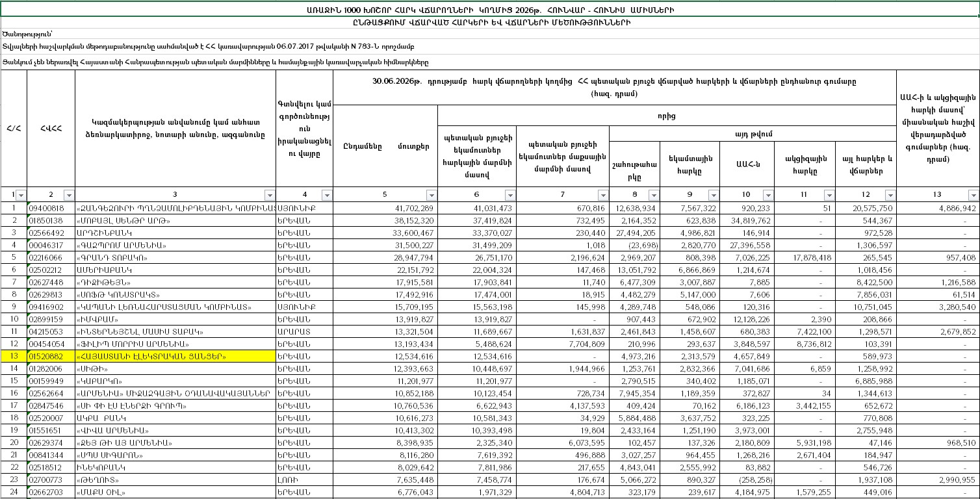Open filter dropdown for column 12
980x499 pixels.
click(x=891, y=195)
